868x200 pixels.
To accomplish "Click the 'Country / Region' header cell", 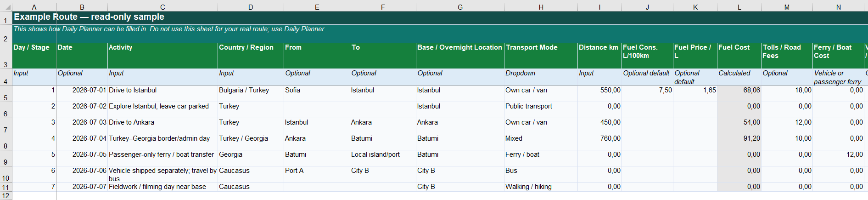I will pos(251,56).
